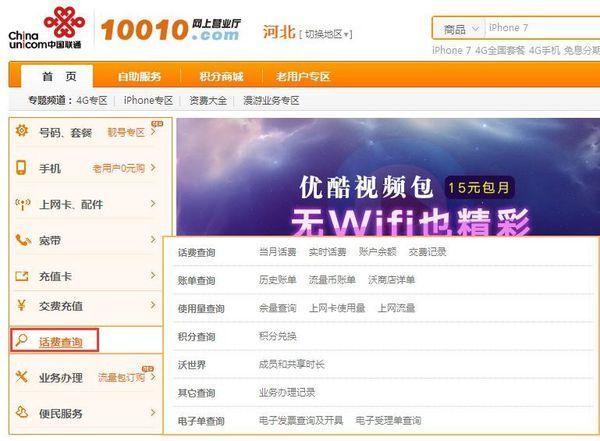Click the highlighted 话费查询 sidebar item
The width and height of the screenshot is (600, 441).
coord(54,340)
